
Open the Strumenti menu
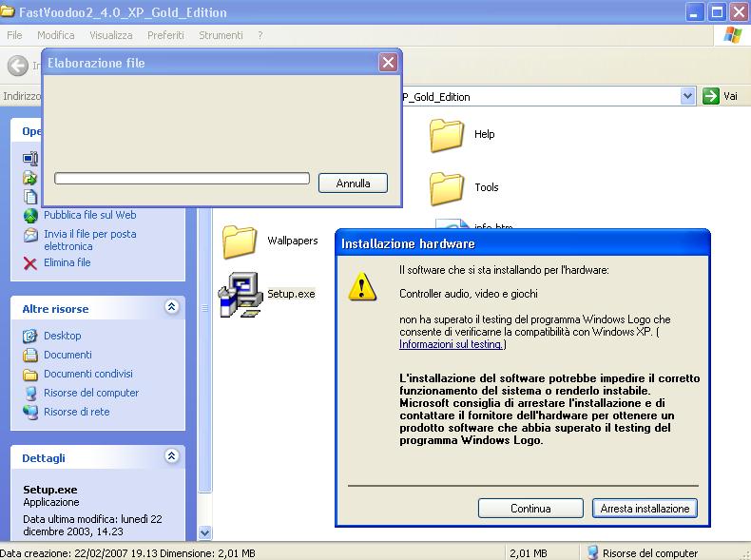[221, 35]
